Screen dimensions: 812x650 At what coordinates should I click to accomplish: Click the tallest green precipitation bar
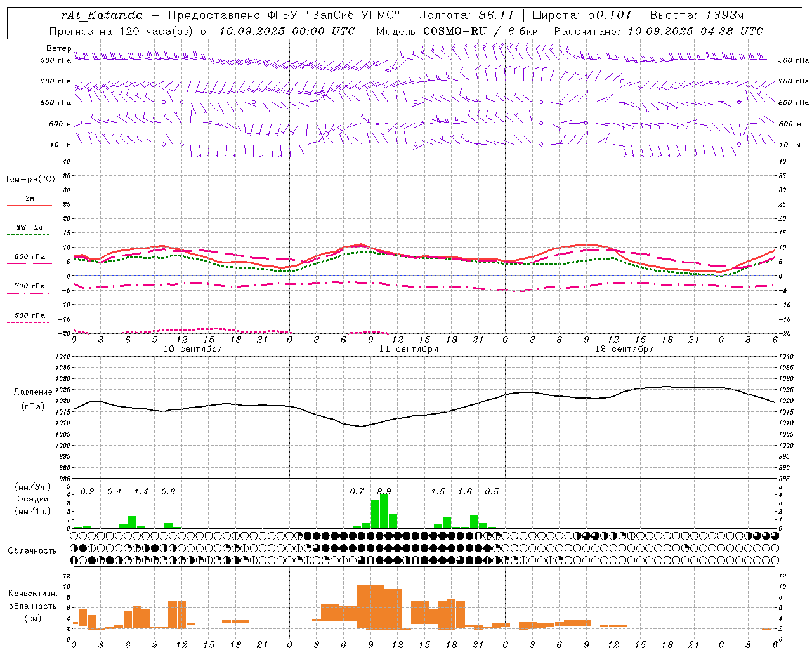384,511
